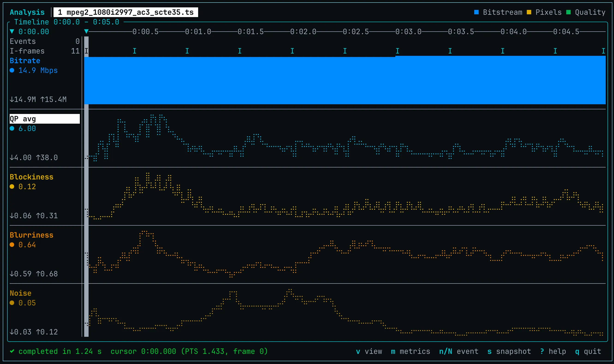
Task: Click the Blurriness range ↓0.59 ↑0.68
Action: 34,274
